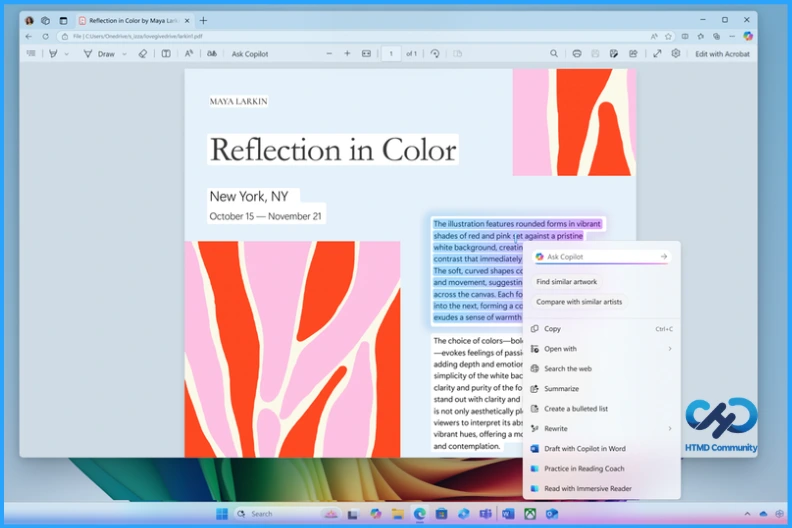Select Read with Immersive Reader
Viewport: 792px width, 528px height.
602,489
